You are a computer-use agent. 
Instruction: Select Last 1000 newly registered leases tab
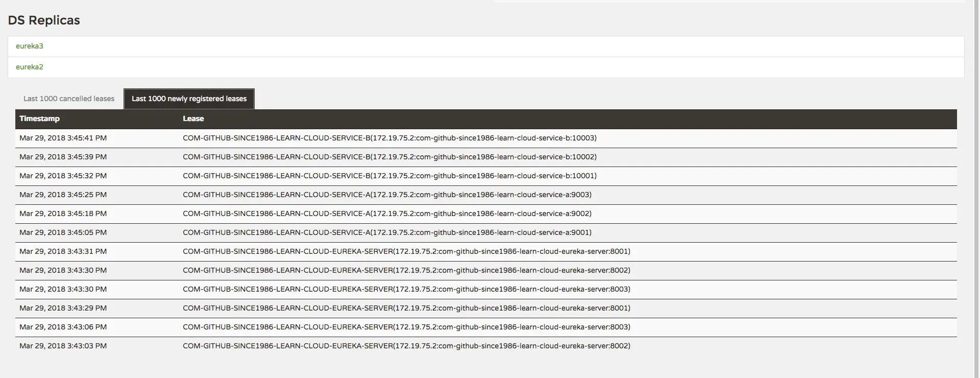coord(189,99)
